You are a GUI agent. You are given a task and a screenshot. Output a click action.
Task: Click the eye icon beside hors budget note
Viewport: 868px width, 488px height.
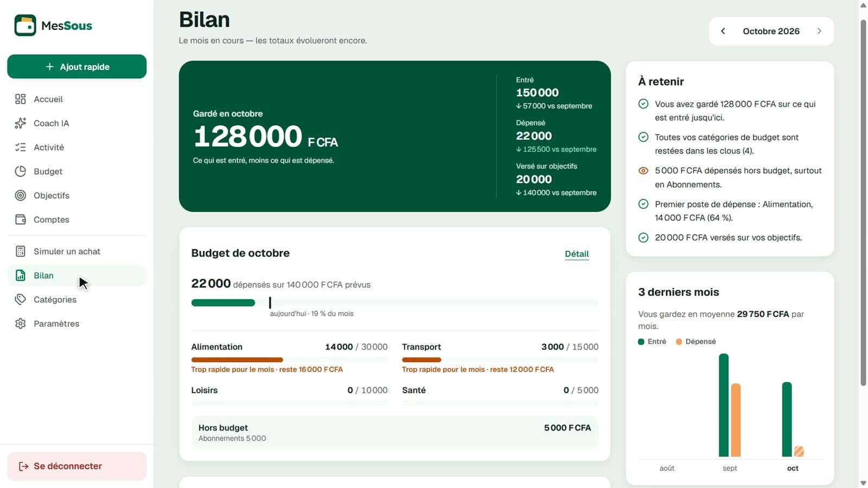click(643, 171)
